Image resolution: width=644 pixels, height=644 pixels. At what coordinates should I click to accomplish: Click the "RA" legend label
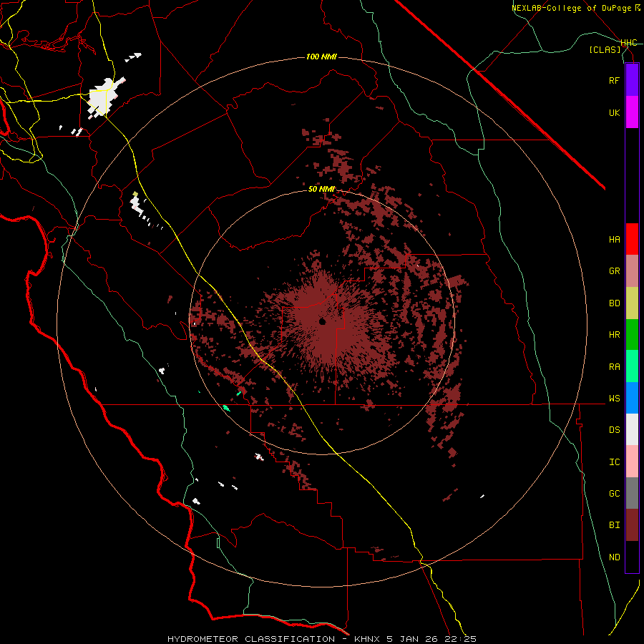[614, 367]
